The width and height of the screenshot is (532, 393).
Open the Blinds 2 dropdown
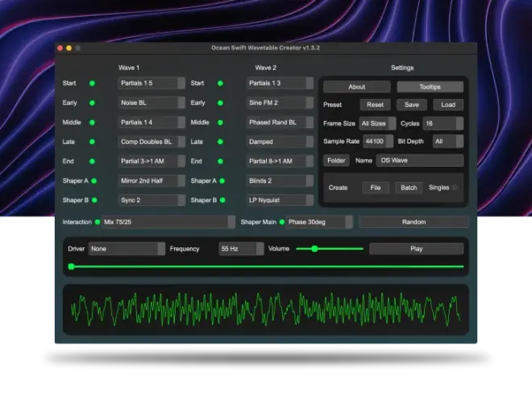point(280,180)
